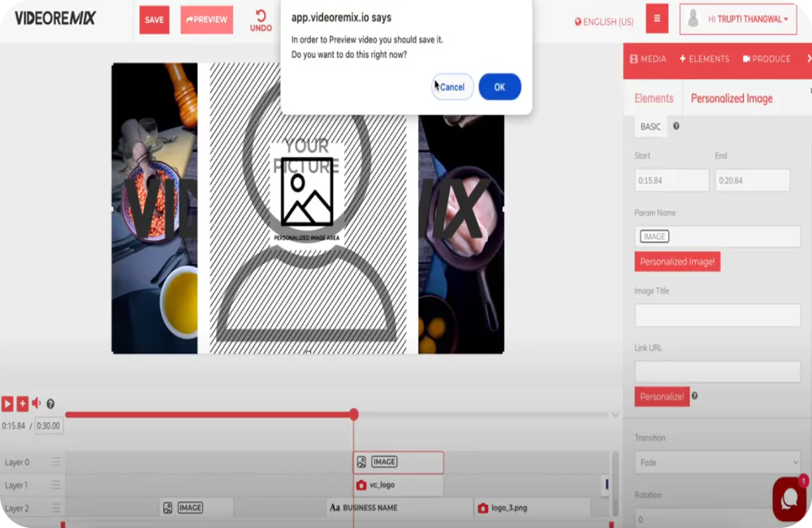Play the timeline video
812x528 pixels.
pyautogui.click(x=7, y=404)
